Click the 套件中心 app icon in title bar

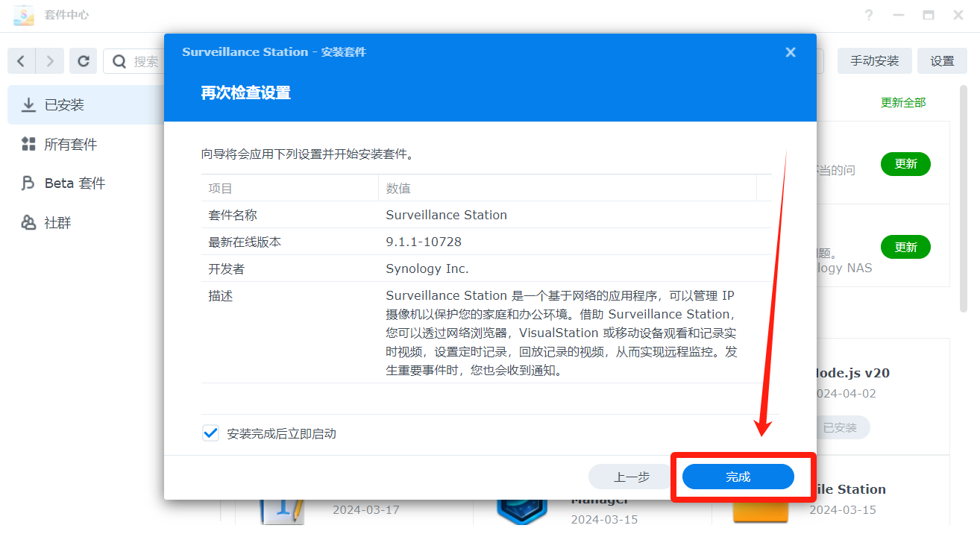[24, 16]
